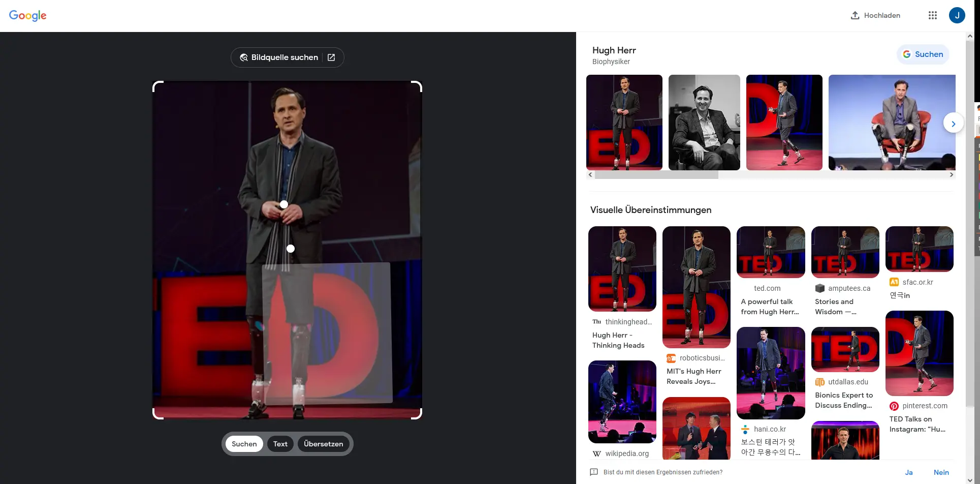Click Bildquelle suchen button

287,57
